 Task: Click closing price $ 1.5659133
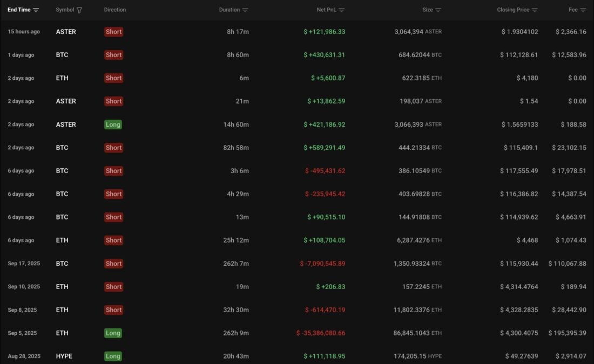click(519, 125)
